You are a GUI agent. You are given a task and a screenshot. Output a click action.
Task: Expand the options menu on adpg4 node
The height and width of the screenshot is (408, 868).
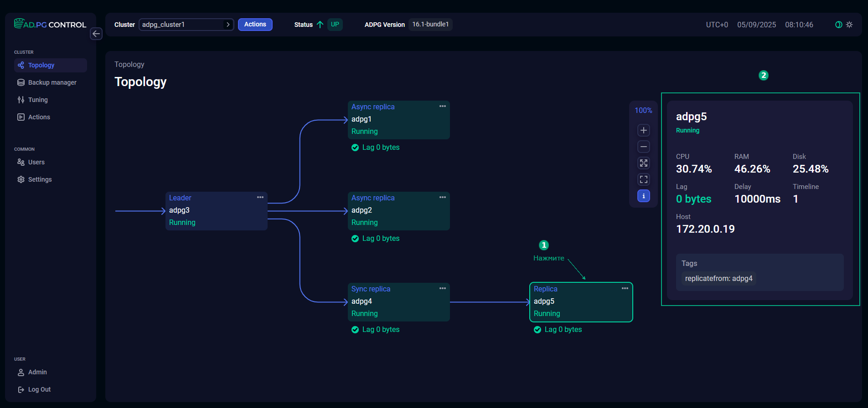click(443, 288)
